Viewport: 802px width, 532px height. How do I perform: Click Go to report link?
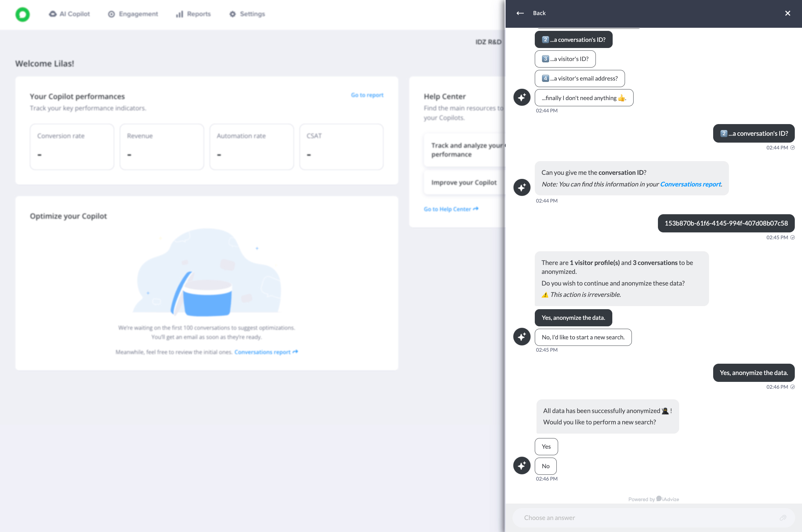click(x=367, y=95)
